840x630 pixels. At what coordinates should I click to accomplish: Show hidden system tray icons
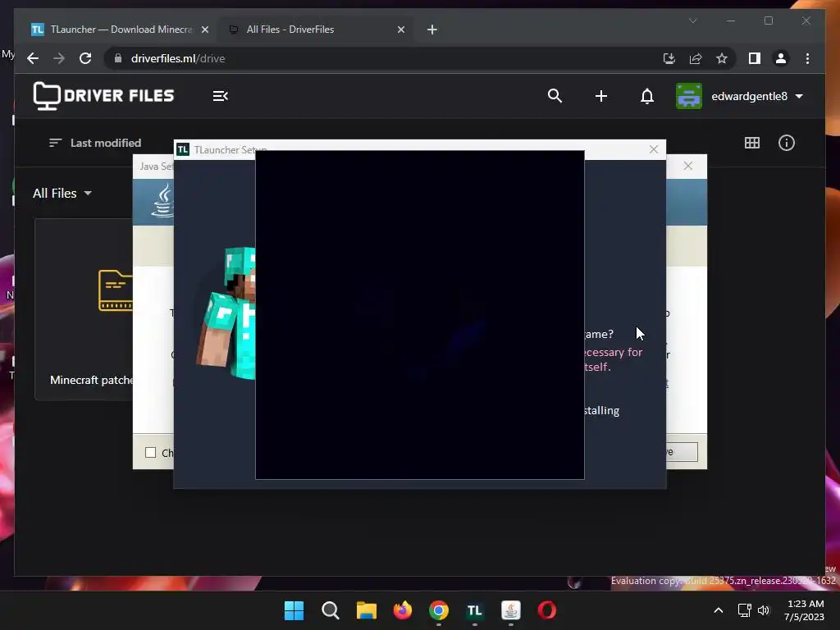719,610
